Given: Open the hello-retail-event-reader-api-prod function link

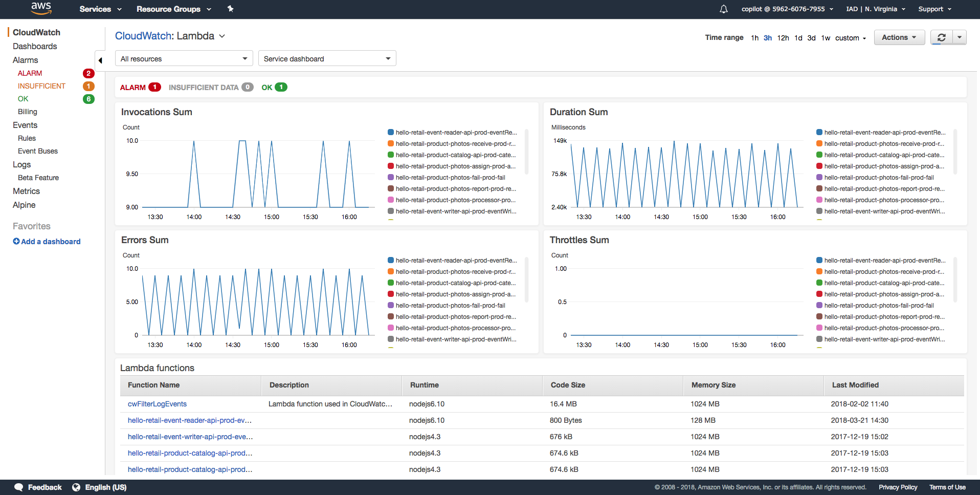Looking at the screenshot, I should tap(190, 420).
